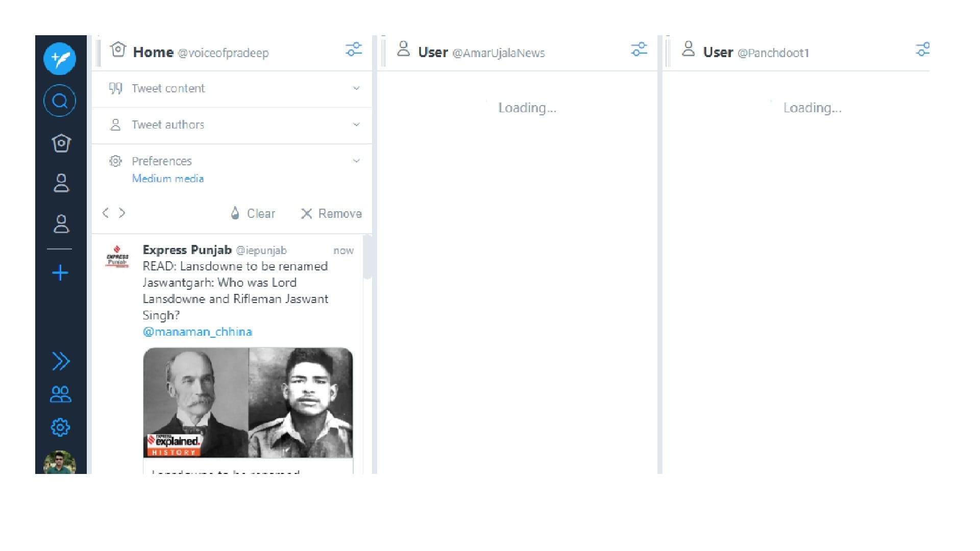Click the Home column scrollbar thumb

pos(367,258)
